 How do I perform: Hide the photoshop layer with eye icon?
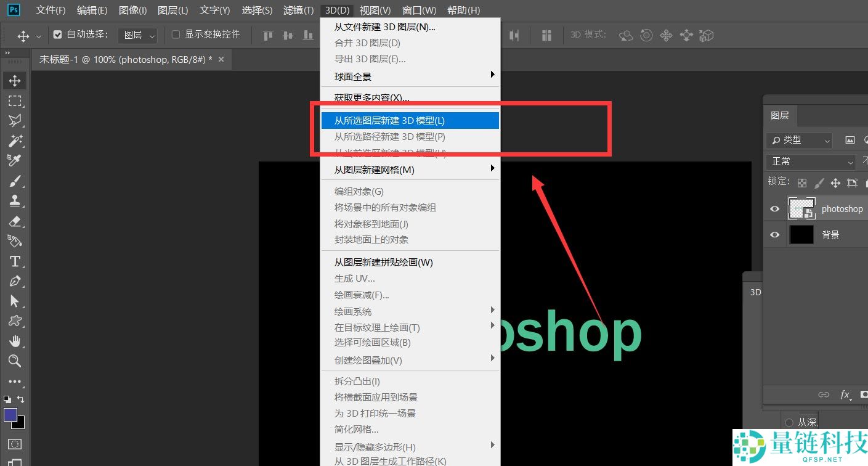coord(775,209)
